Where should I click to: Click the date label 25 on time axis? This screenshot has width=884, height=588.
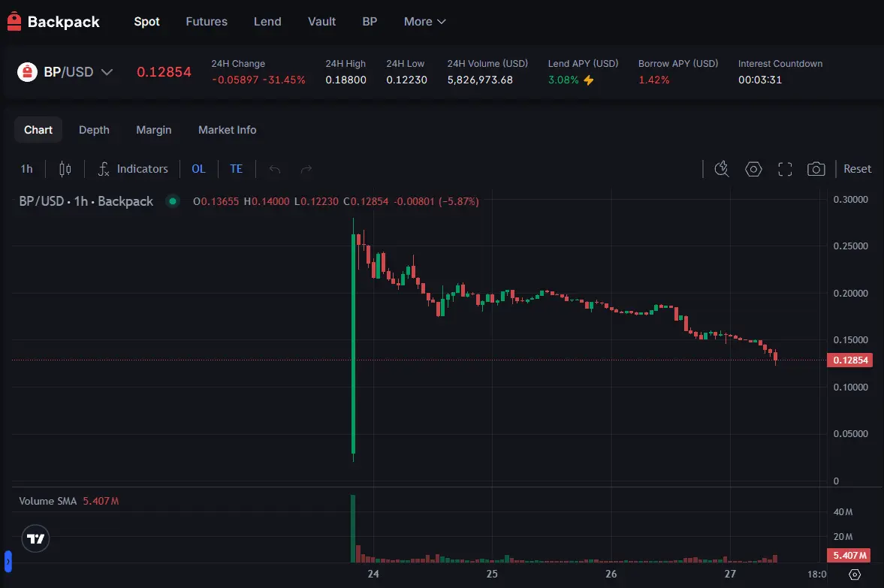pyautogui.click(x=492, y=574)
